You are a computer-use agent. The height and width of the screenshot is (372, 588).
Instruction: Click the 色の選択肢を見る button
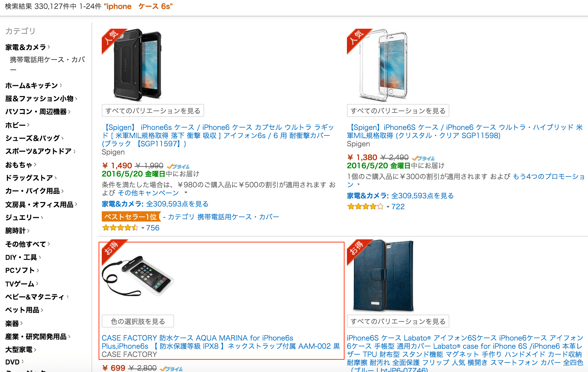[138, 321]
